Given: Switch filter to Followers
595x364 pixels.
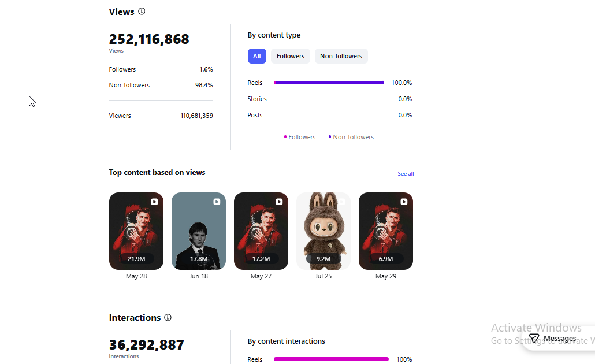Looking at the screenshot, I should [291, 56].
